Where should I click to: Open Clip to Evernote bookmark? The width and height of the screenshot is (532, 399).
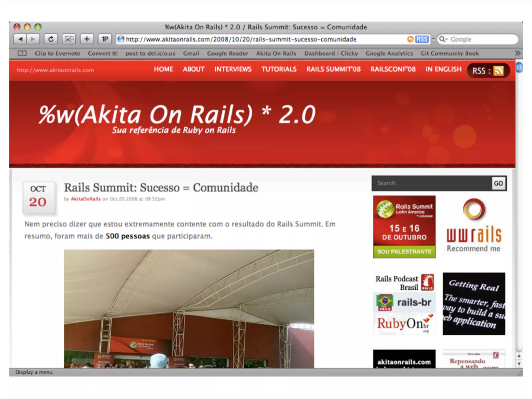pos(58,54)
